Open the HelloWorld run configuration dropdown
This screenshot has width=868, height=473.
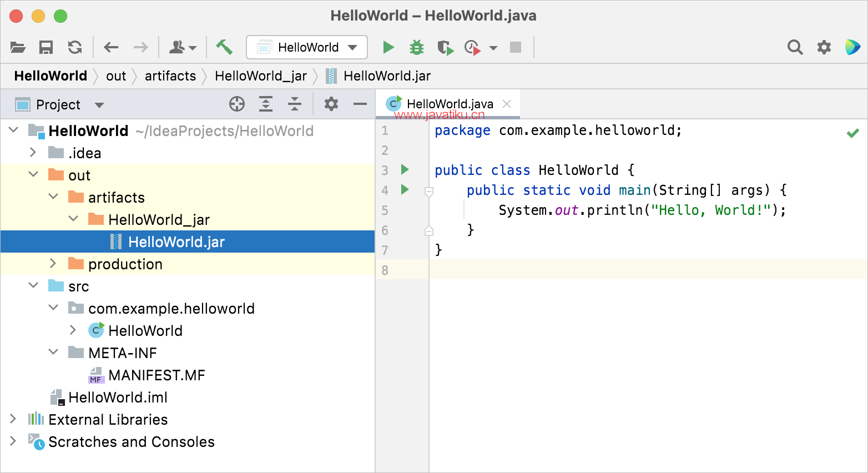point(307,47)
